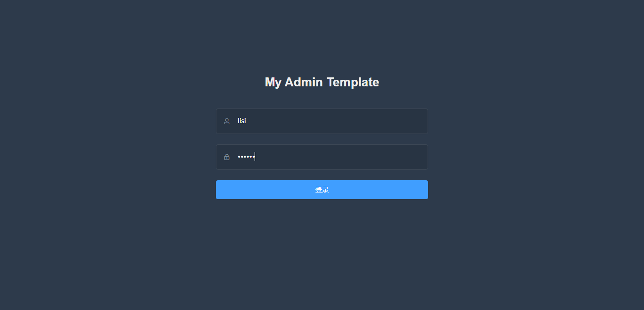Click the word "Admin" in the title
Viewport: 644px width, 310px height.
click(304, 82)
